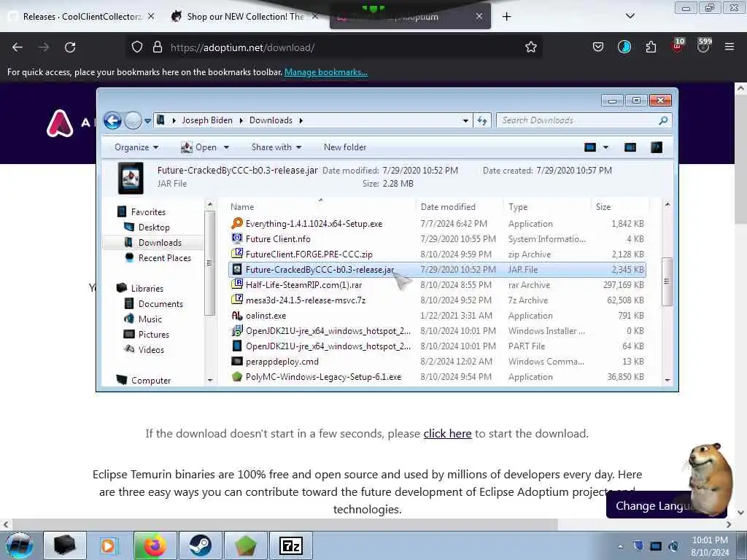This screenshot has height=560, width=747.
Task: Open the blue circular extension icon in Firefox toolbar
Action: pyautogui.click(x=624, y=47)
